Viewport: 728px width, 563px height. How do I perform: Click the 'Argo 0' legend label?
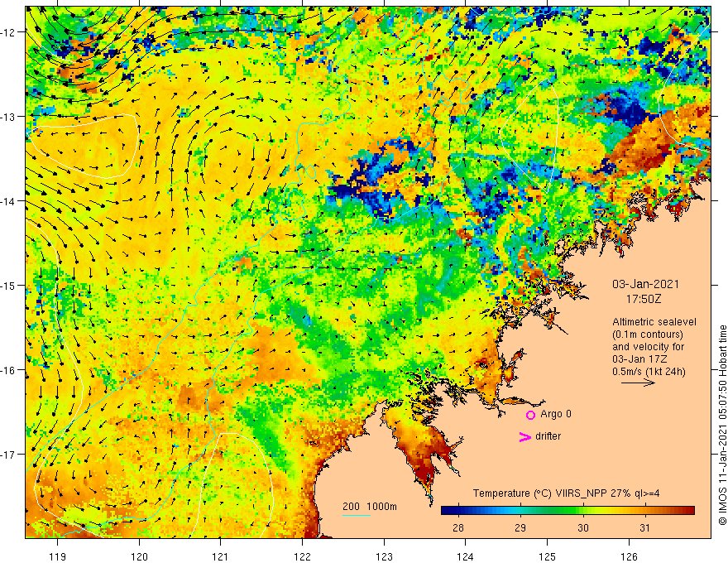[x=556, y=414]
